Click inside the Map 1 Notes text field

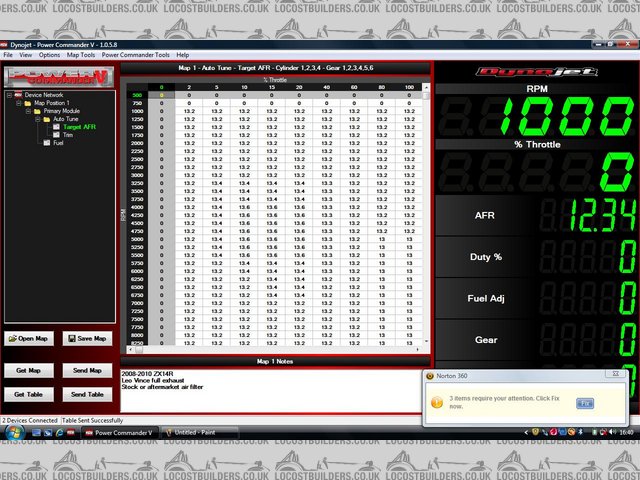[271, 391]
